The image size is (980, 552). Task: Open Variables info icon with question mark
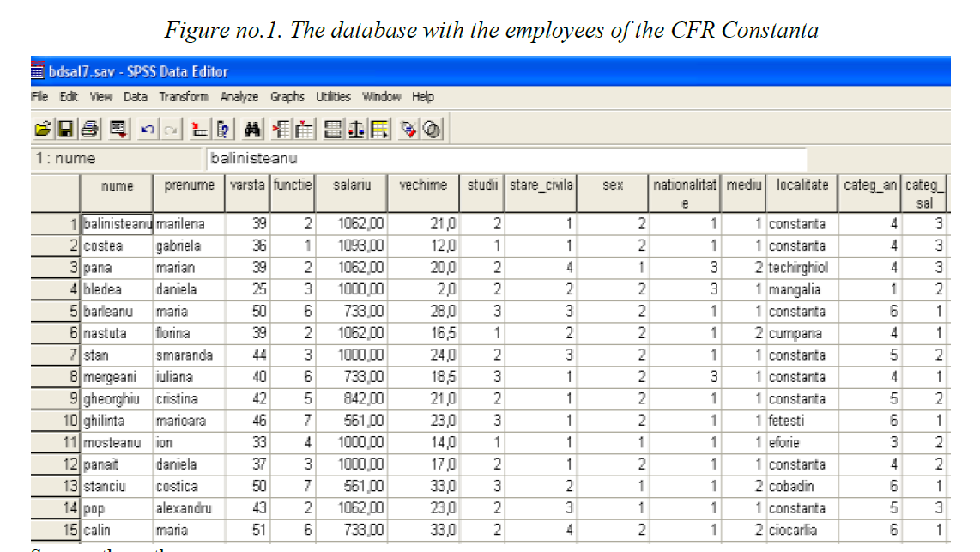click(x=222, y=129)
